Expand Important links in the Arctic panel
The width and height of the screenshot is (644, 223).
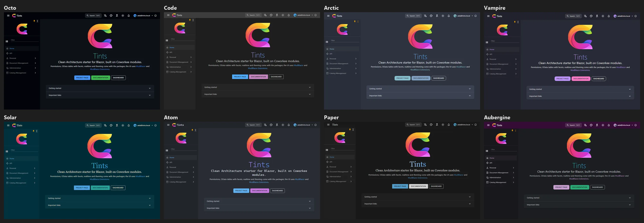[420, 96]
